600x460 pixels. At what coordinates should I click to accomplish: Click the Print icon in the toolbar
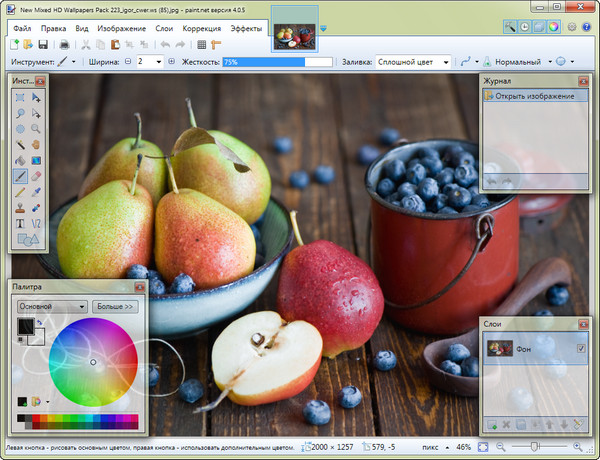pyautogui.click(x=64, y=45)
